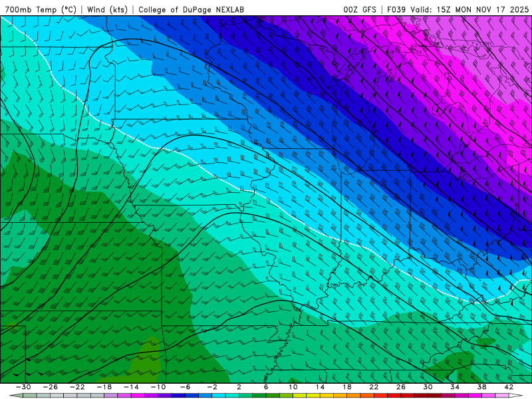Click the -14 colorbar value
The height and width of the screenshot is (399, 532).
(131, 387)
